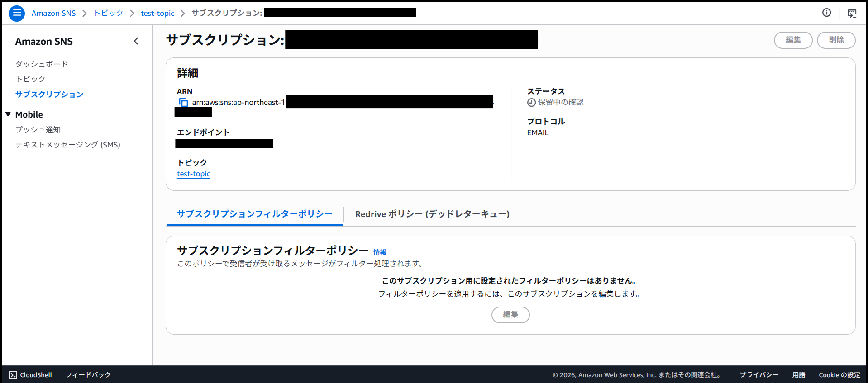Click フィードバック in the footer
The width and height of the screenshot is (868, 383).
click(x=88, y=375)
